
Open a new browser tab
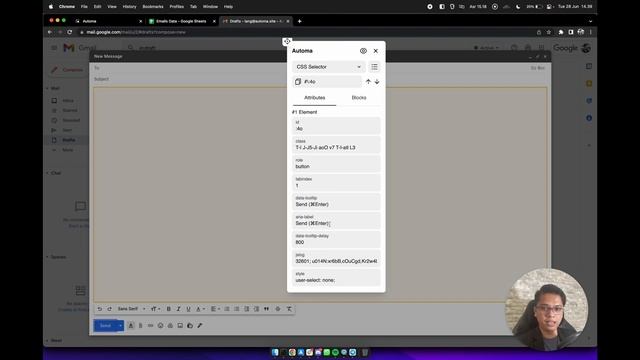tap(300, 21)
